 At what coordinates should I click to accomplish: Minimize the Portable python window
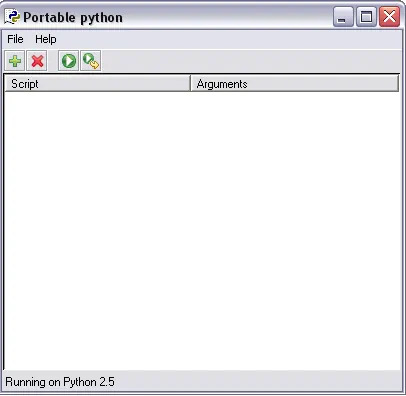(343, 16)
